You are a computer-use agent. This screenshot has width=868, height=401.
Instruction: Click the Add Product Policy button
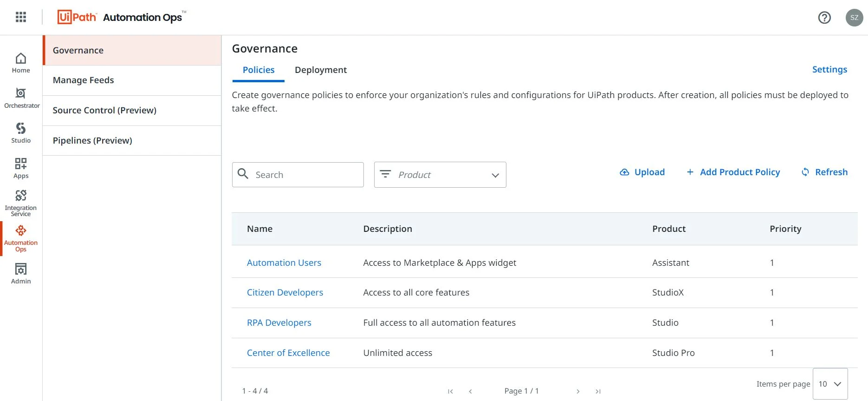733,172
